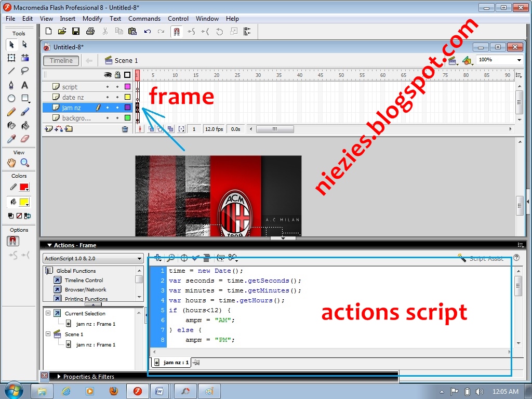Screen dimensions: 532x399
Task: Open the Edit Symbols dropdown icon
Action: 468,61
